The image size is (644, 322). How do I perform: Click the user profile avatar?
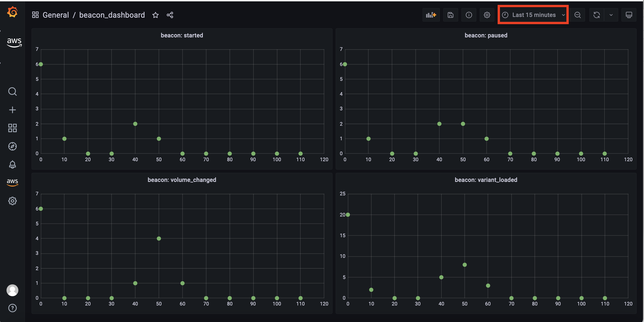(12, 290)
